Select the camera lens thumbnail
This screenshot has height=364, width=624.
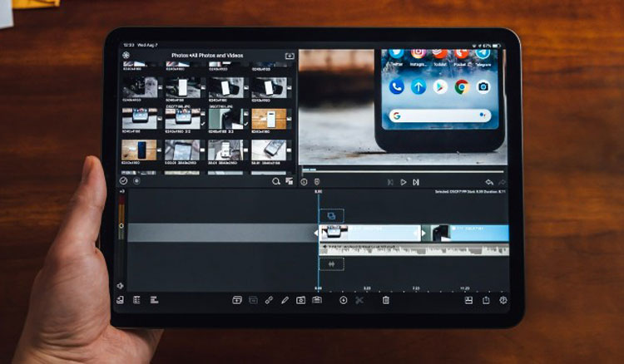139,87
